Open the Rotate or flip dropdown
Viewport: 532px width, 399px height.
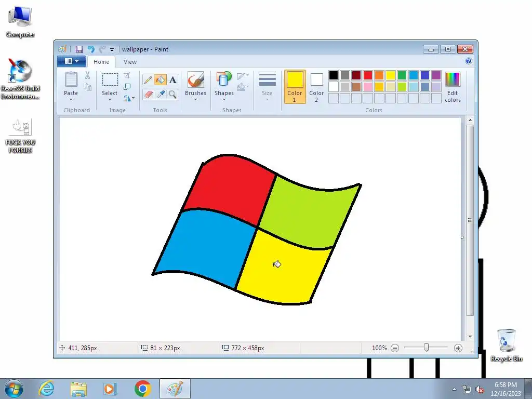coord(129,98)
